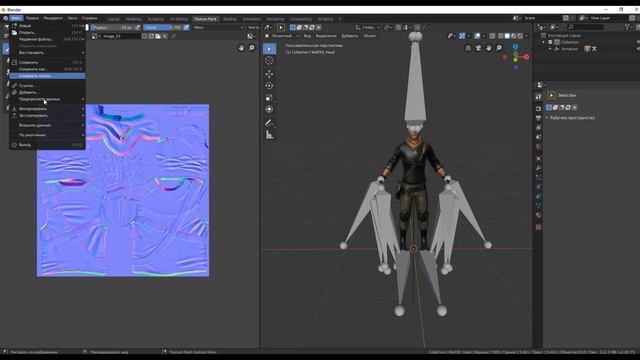Expand the Armature row in the Outliner
The image size is (640, 360).
click(x=550, y=49)
